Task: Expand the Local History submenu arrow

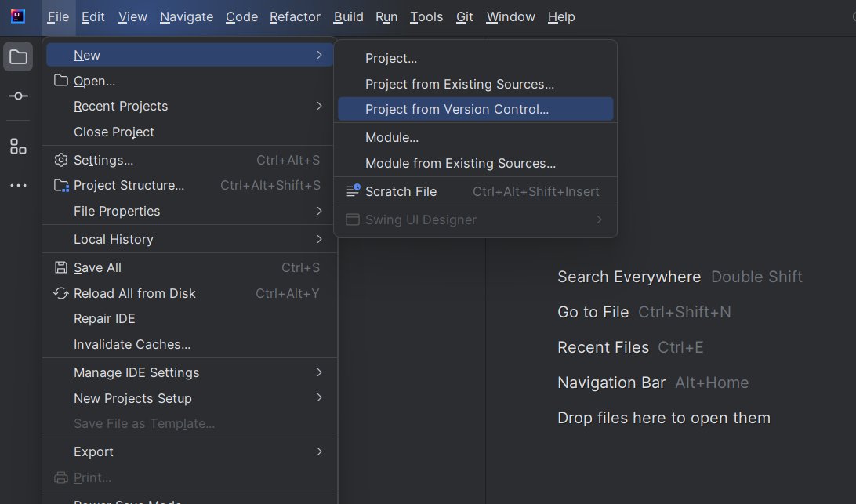Action: click(320, 239)
